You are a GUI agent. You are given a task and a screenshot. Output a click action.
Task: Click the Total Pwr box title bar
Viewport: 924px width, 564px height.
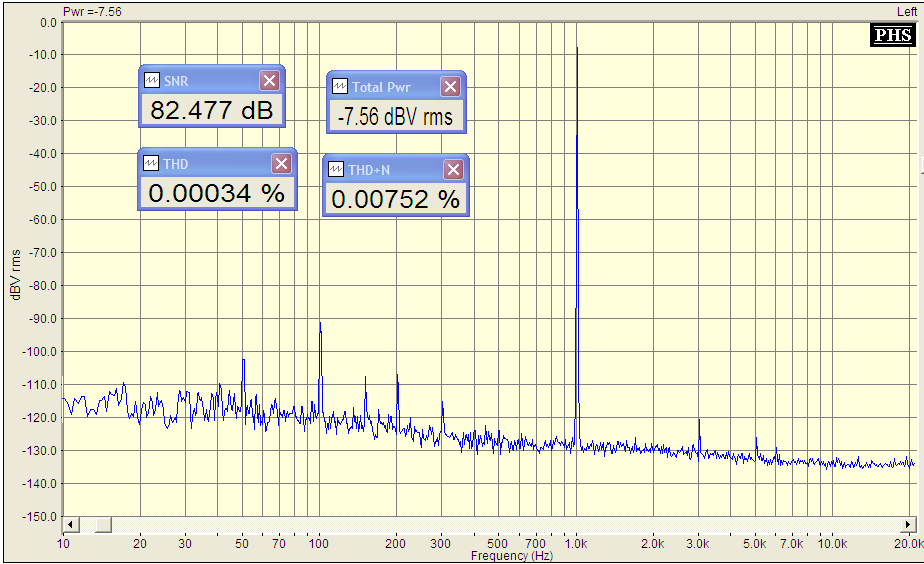click(396, 87)
